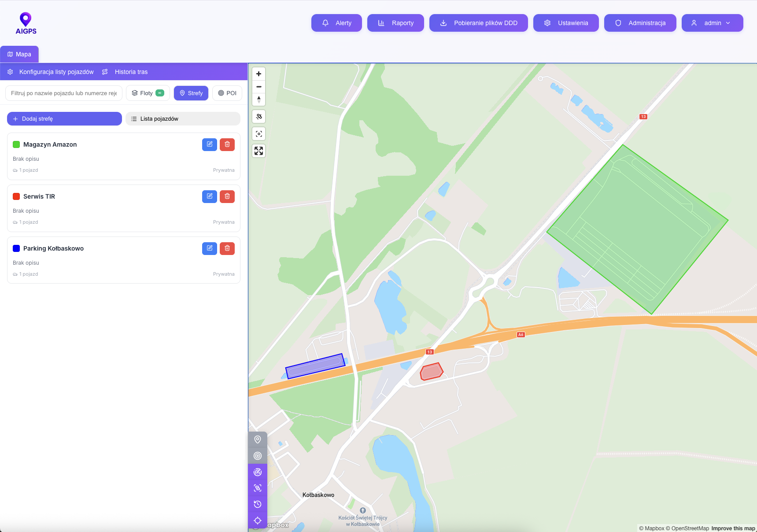Select the pin marker icon in bottom map toolbar
Viewport: 757px width, 532px height.
point(258,439)
